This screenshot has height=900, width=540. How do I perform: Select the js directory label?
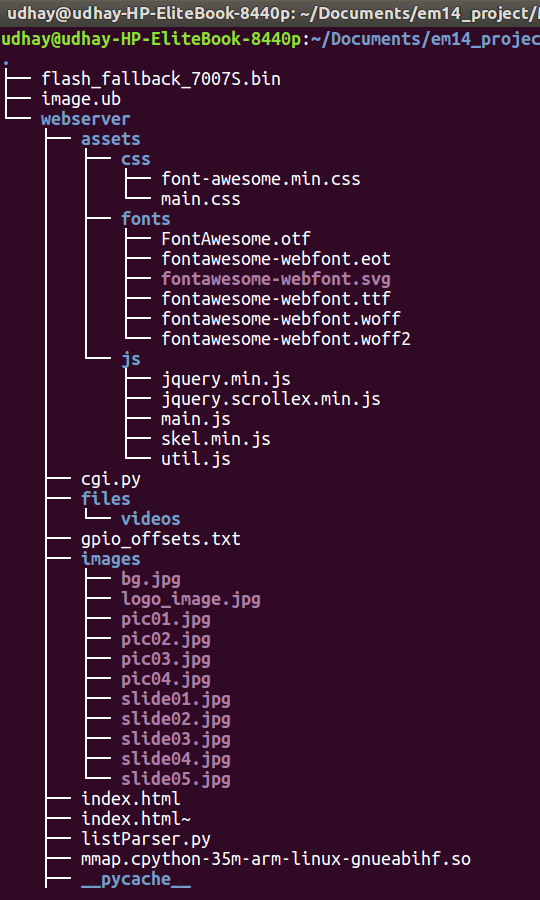[131, 359]
